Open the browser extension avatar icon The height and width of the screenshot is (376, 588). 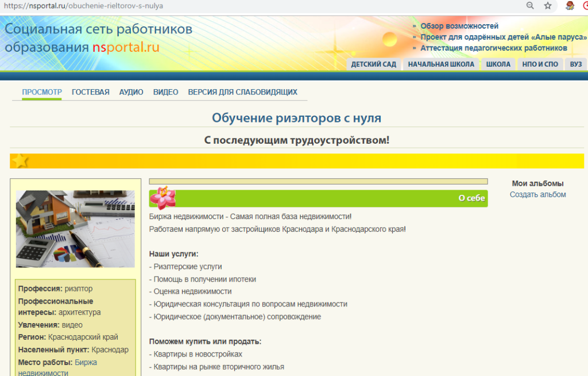click(570, 6)
